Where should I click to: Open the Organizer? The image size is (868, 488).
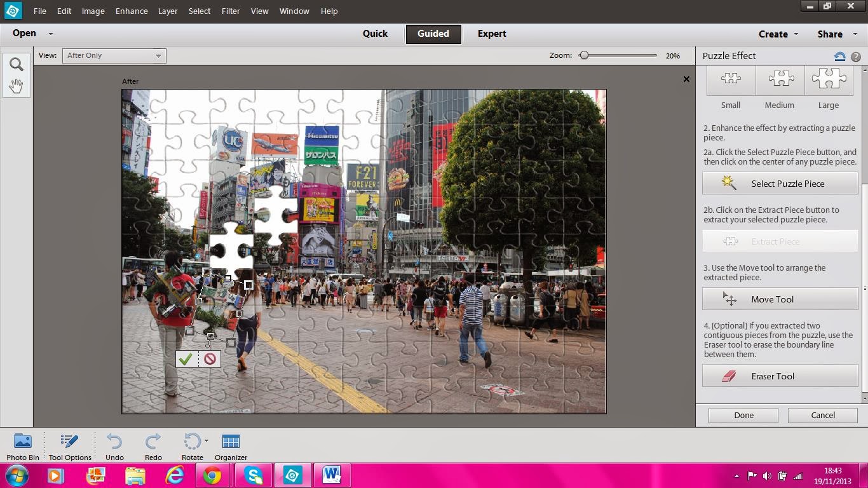(231, 446)
